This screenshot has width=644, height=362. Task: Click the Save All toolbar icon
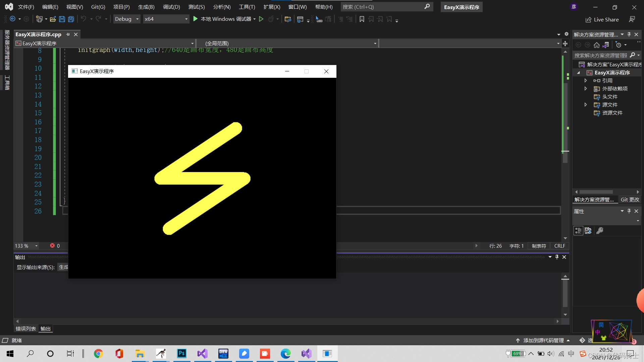[71, 19]
